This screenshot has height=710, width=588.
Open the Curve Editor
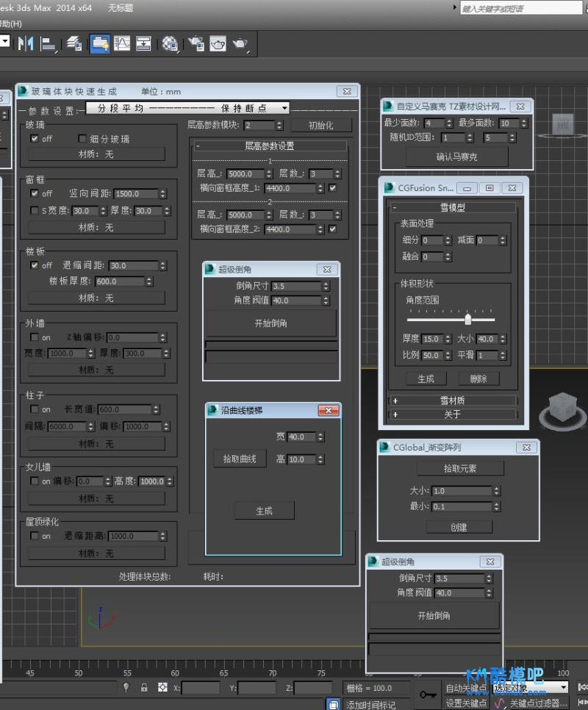point(122,43)
